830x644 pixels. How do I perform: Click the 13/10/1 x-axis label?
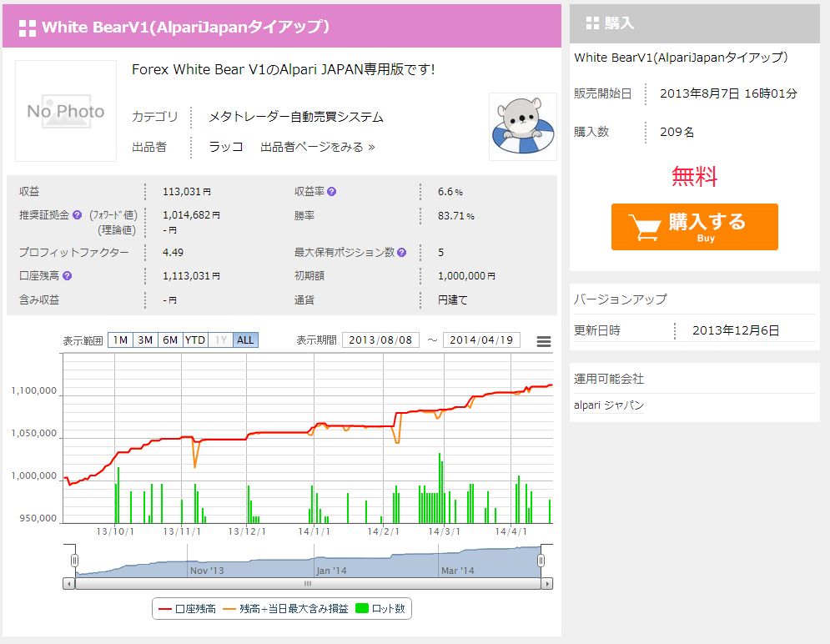click(115, 531)
